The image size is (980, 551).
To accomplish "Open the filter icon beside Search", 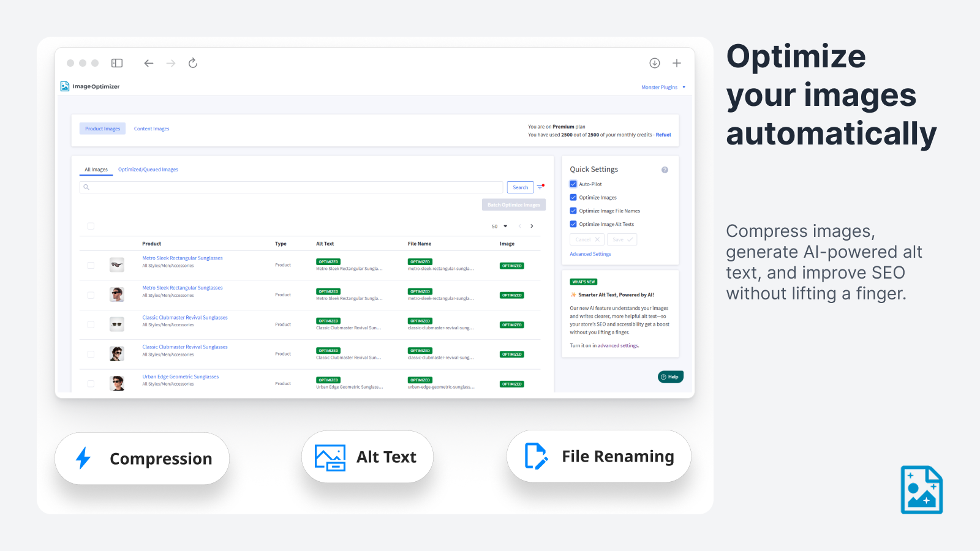I will pos(541,187).
